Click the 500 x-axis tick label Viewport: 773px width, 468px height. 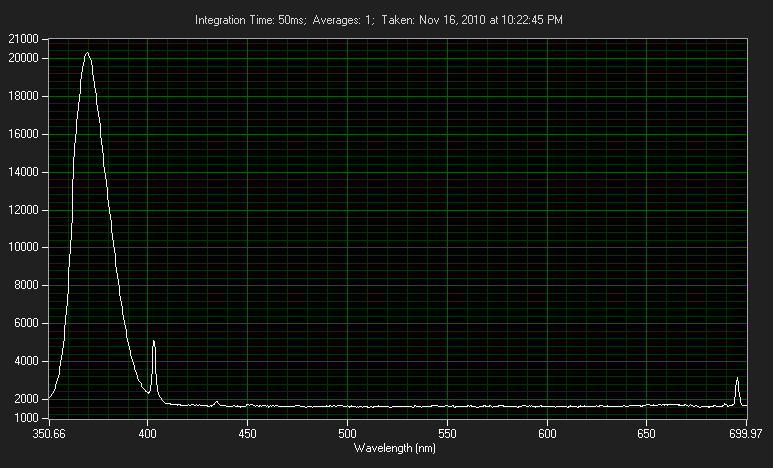(x=347, y=434)
